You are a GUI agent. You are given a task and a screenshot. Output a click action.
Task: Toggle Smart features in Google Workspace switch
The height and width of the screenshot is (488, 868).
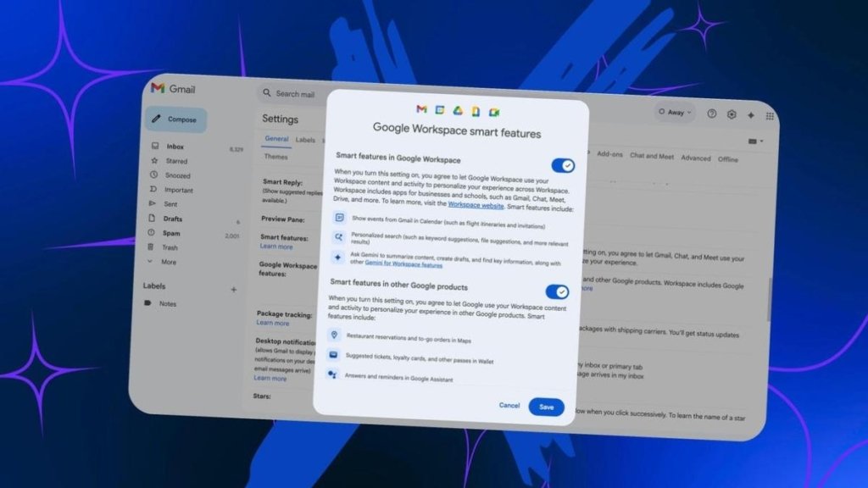[x=563, y=165]
